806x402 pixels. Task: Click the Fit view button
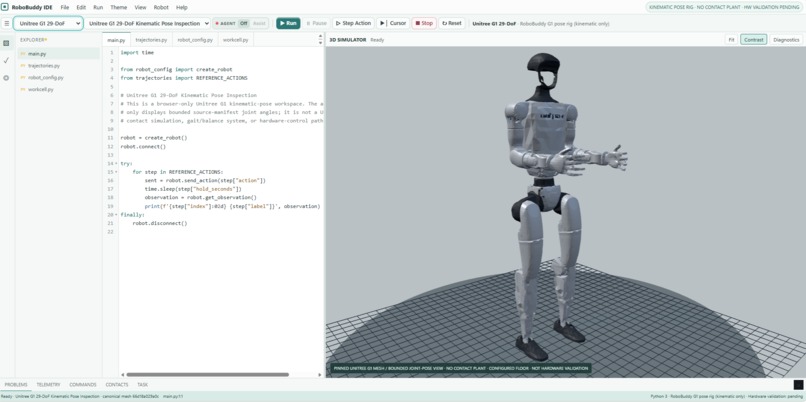pos(731,40)
